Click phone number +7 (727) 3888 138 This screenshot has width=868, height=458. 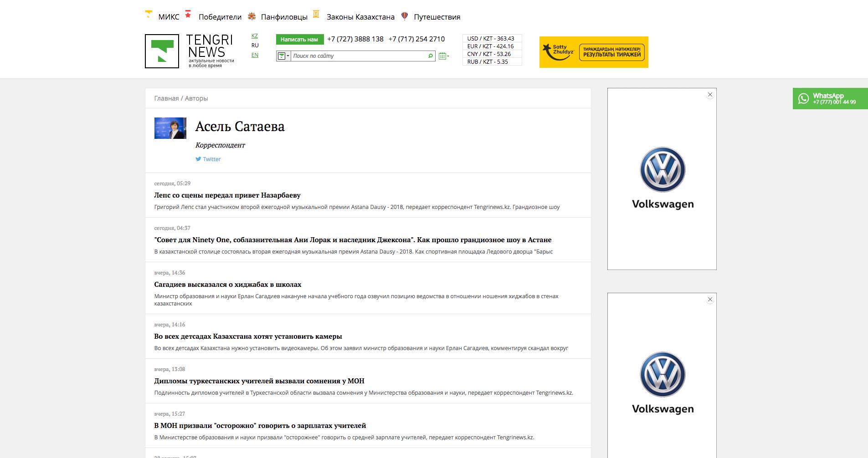pyautogui.click(x=355, y=39)
